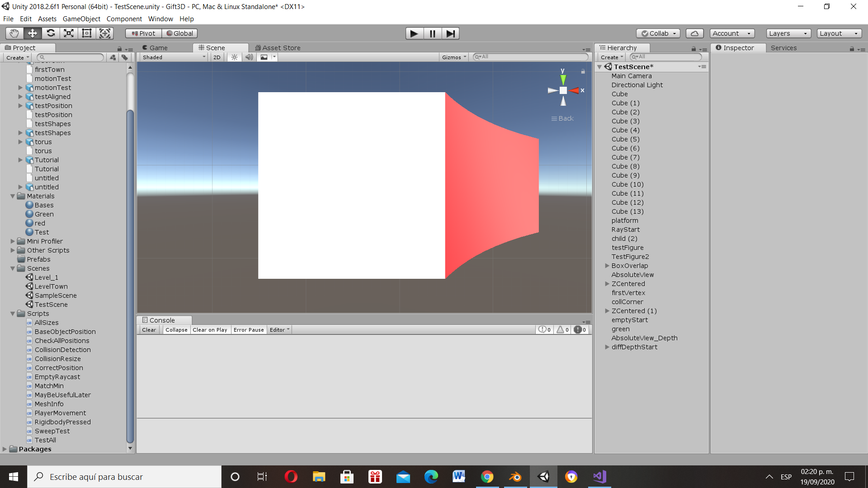Screen dimensions: 868x488
Task: Toggle console warnings counter
Action: point(562,330)
